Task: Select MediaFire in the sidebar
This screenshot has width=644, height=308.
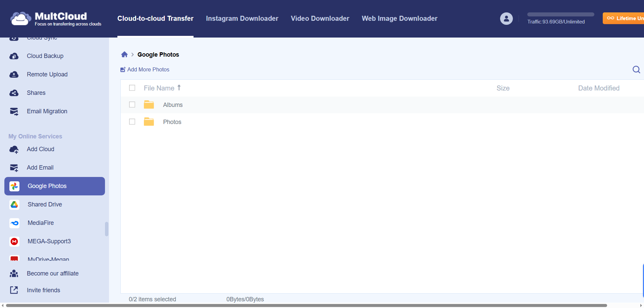Action: [41, 223]
